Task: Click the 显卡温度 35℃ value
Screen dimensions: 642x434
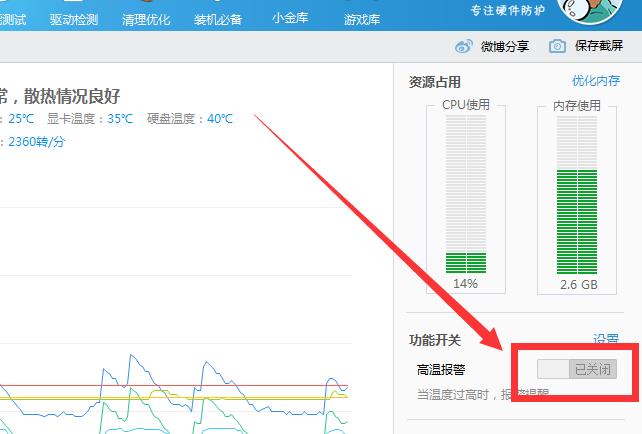Action: point(120,119)
